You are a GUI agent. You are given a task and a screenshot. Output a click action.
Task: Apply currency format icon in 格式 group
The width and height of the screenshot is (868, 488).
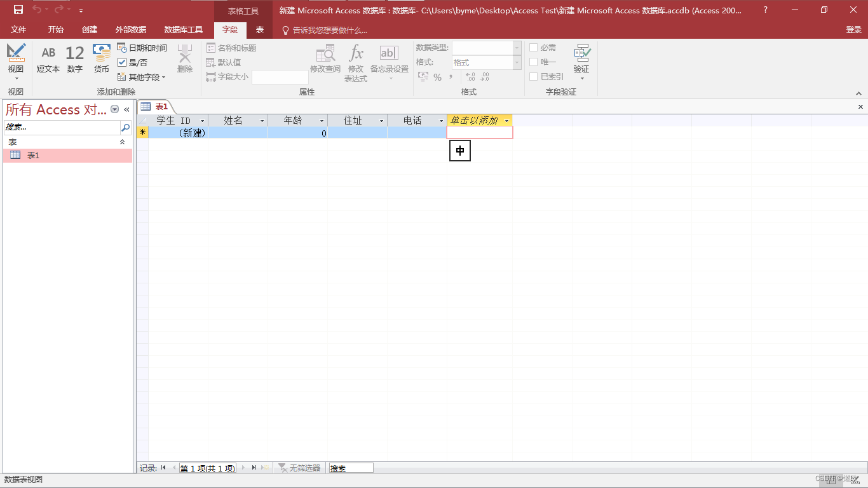(x=423, y=77)
